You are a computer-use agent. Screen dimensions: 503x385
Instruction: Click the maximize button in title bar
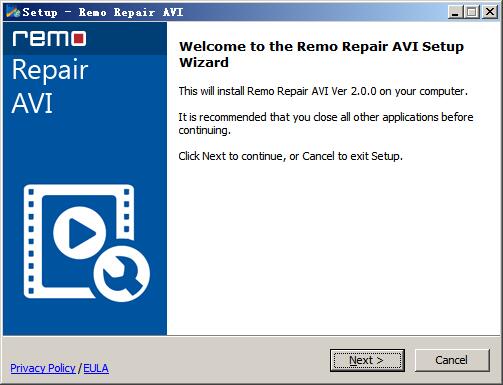pyautogui.click(x=472, y=12)
